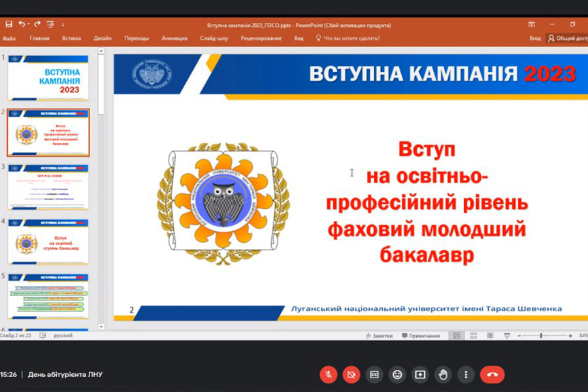This screenshot has height=392, width=588.
Task: Click the русский language indicator
Action: pos(63,335)
